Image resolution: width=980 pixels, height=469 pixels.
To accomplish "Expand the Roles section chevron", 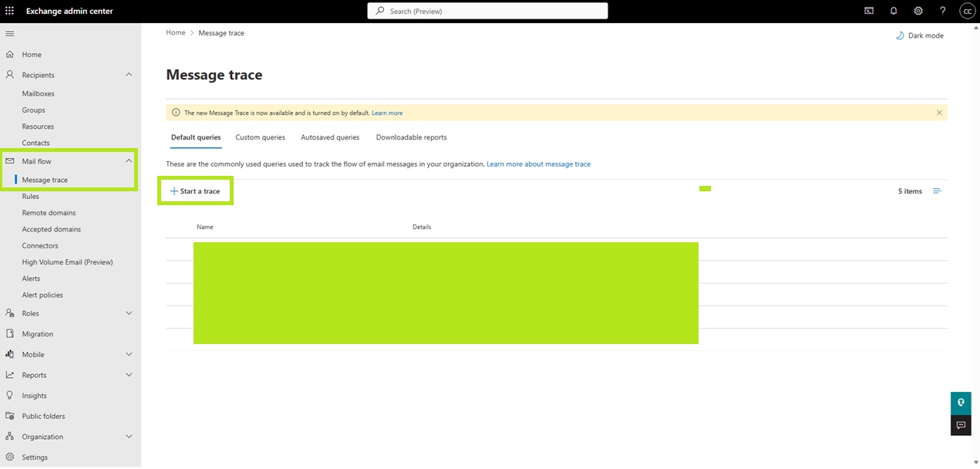I will [x=129, y=313].
